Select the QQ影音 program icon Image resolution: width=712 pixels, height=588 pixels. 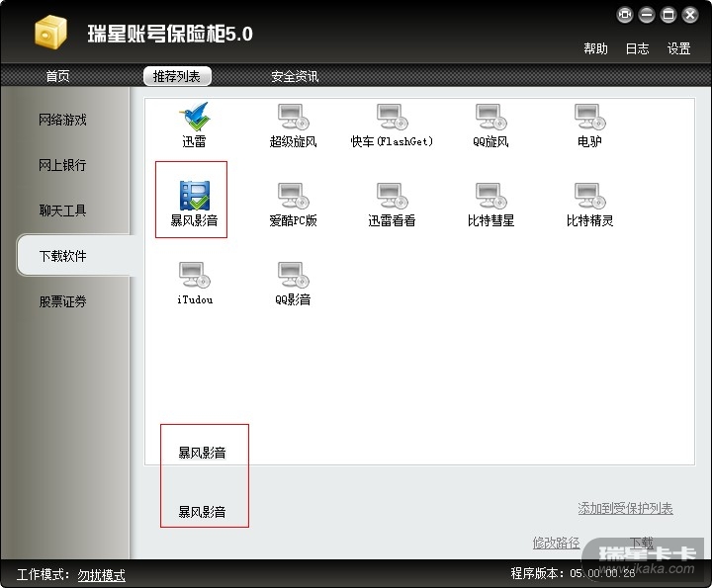pyautogui.click(x=294, y=275)
